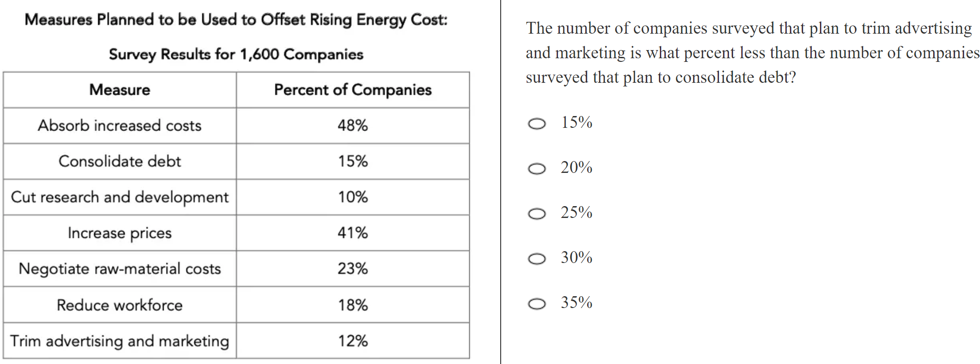This screenshot has width=980, height=364.
Task: Click the 41% value in the table
Action: [x=353, y=233]
